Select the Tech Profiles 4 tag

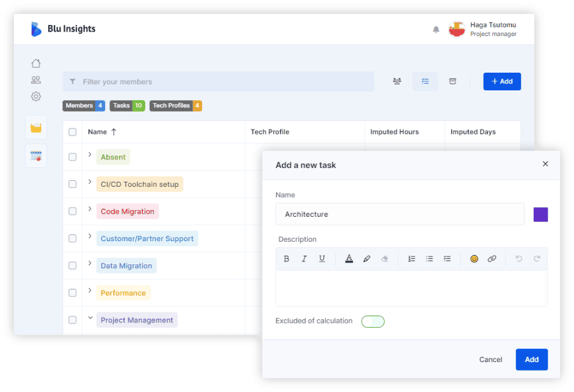click(176, 106)
